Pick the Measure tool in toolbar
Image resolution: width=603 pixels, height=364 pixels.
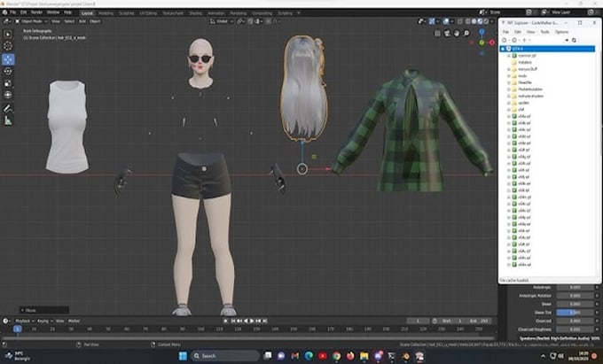[x=8, y=120]
